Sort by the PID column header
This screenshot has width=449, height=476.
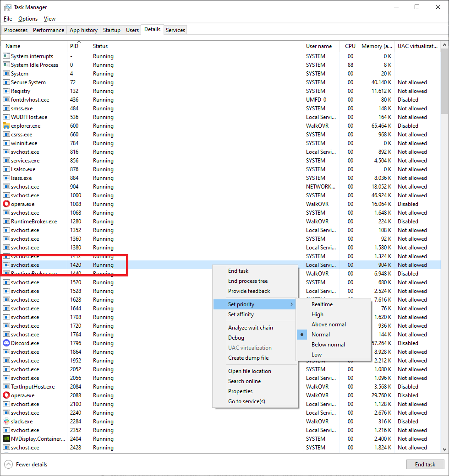[x=74, y=46]
